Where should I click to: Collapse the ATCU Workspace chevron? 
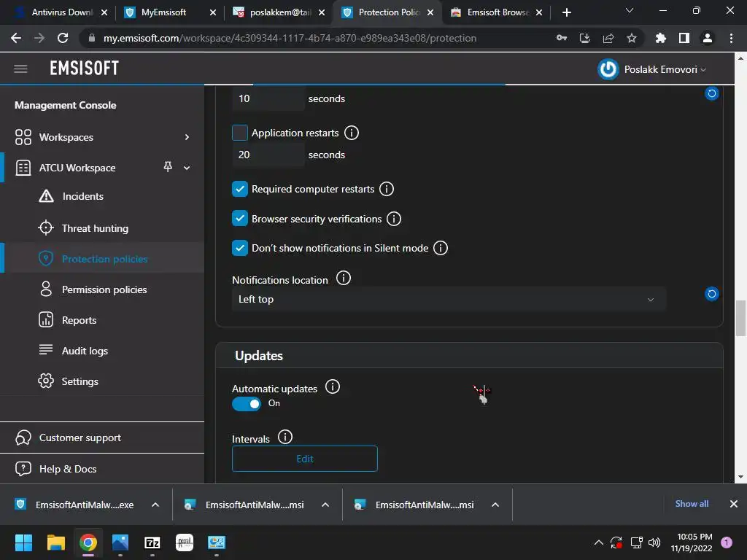coord(187,168)
